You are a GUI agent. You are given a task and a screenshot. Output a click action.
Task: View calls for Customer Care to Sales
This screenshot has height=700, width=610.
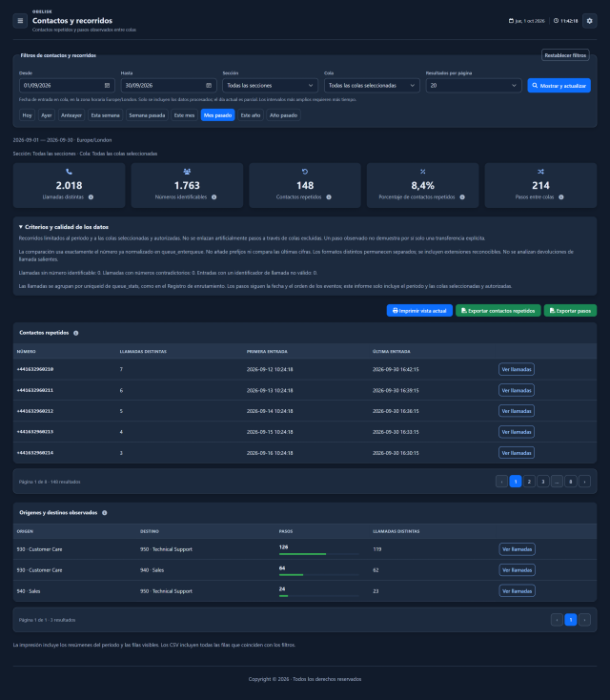click(x=517, y=570)
